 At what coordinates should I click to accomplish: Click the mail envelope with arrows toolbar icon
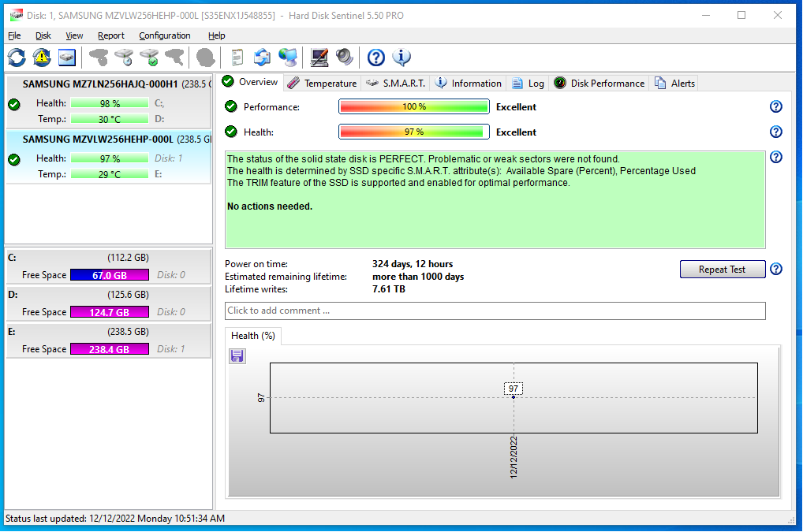click(x=262, y=58)
